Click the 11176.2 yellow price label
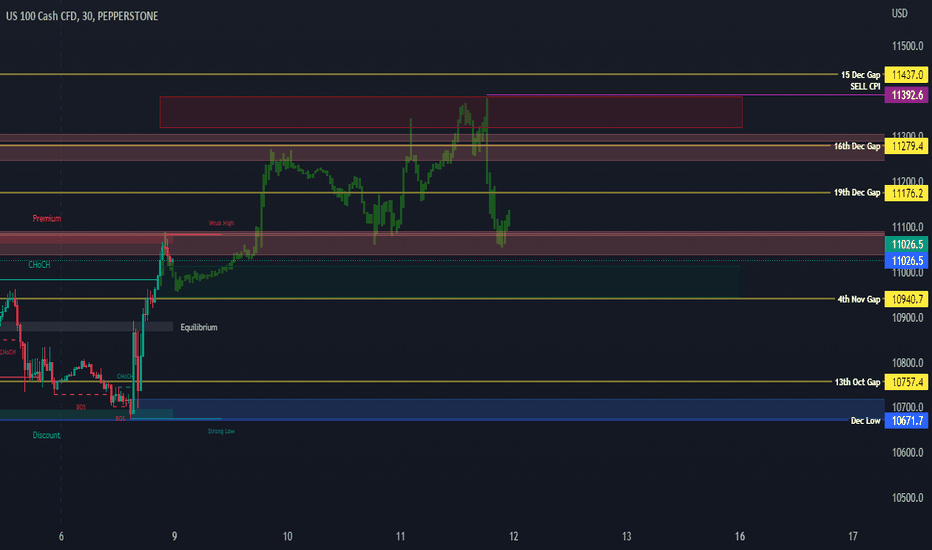Image resolution: width=932 pixels, height=550 pixels. pyautogui.click(x=906, y=193)
